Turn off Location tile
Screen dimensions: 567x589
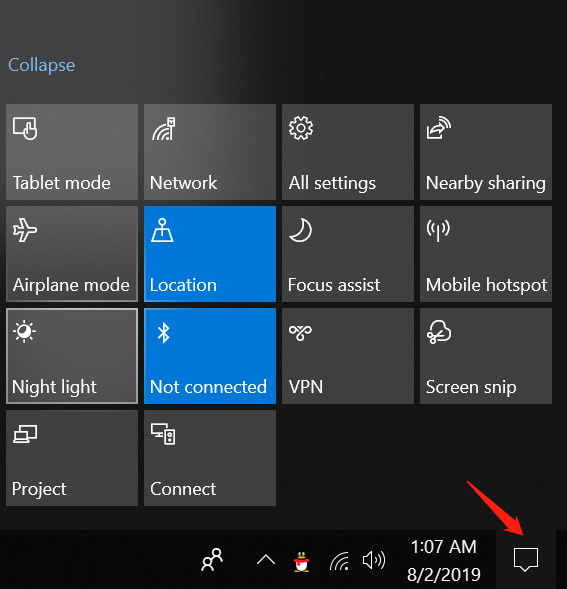[210, 254]
